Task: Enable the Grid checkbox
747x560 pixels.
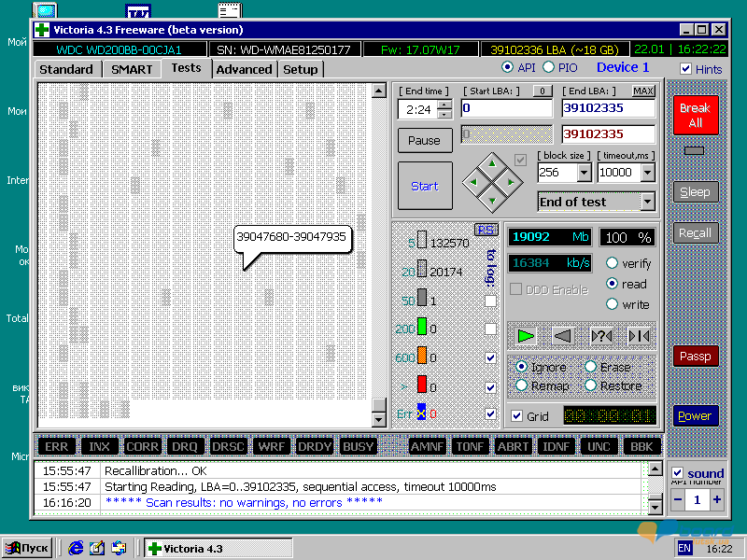Action: pyautogui.click(x=517, y=415)
